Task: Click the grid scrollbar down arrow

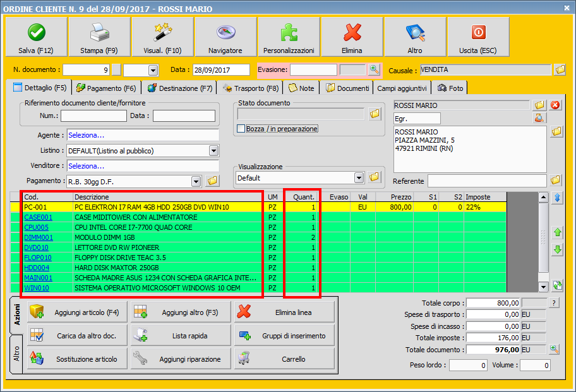Action: click(543, 287)
